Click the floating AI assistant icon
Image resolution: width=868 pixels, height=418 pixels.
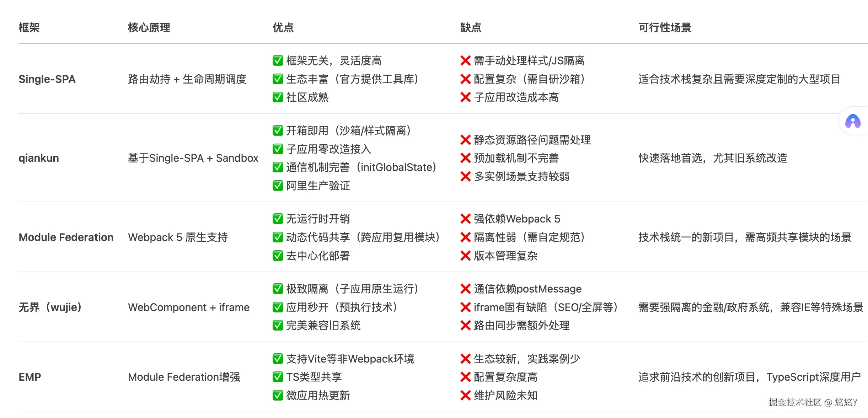pyautogui.click(x=853, y=121)
